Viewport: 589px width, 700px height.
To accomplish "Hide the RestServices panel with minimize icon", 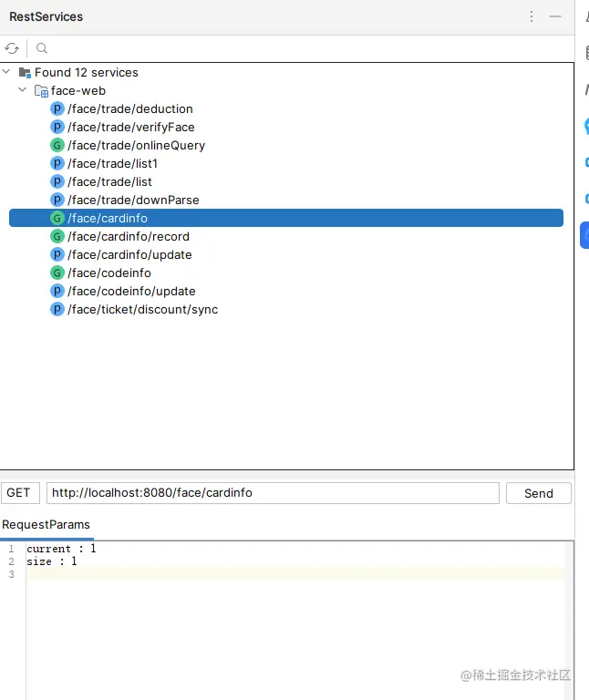I will [x=555, y=16].
